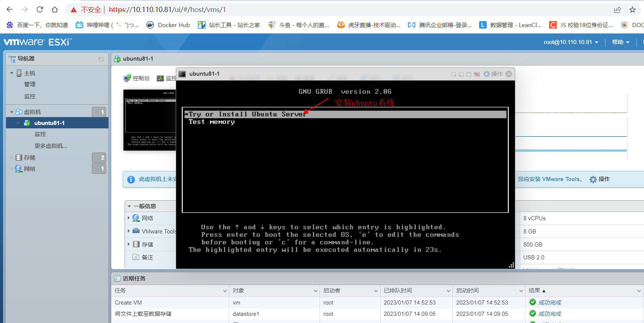Collapse the 一般信息 general information section
Viewport: 644px width, 323px height.
(x=129, y=206)
